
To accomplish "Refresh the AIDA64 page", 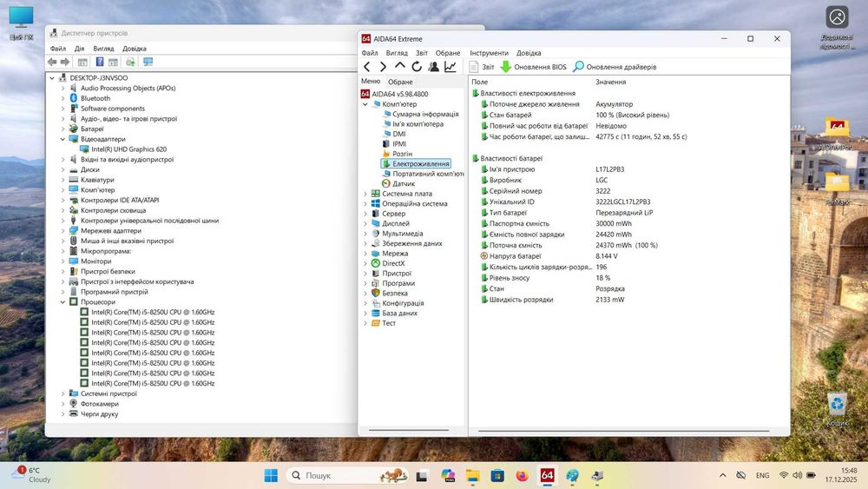I will coord(417,67).
